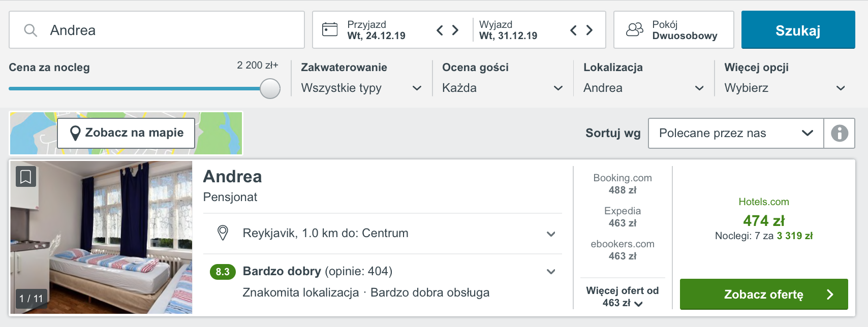This screenshot has height=327, width=868.
Task: Open Lokalizacja Andrea dropdown
Action: click(644, 88)
